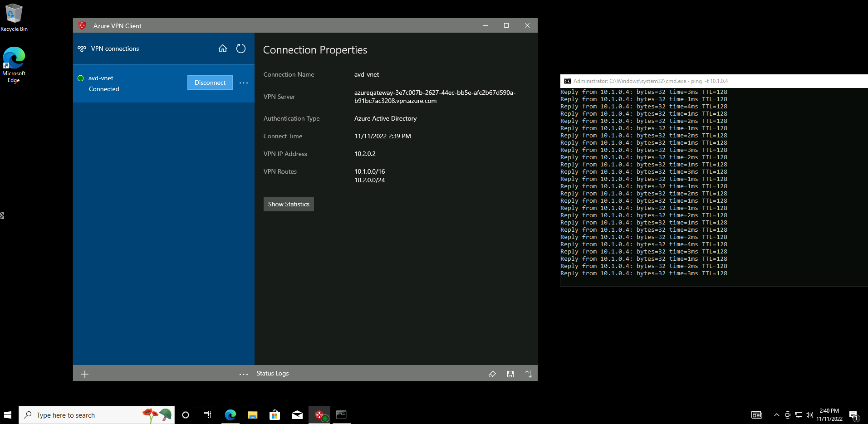This screenshot has width=868, height=424.
Task: Go to home in Azure VPN Client
Action: [x=223, y=49]
